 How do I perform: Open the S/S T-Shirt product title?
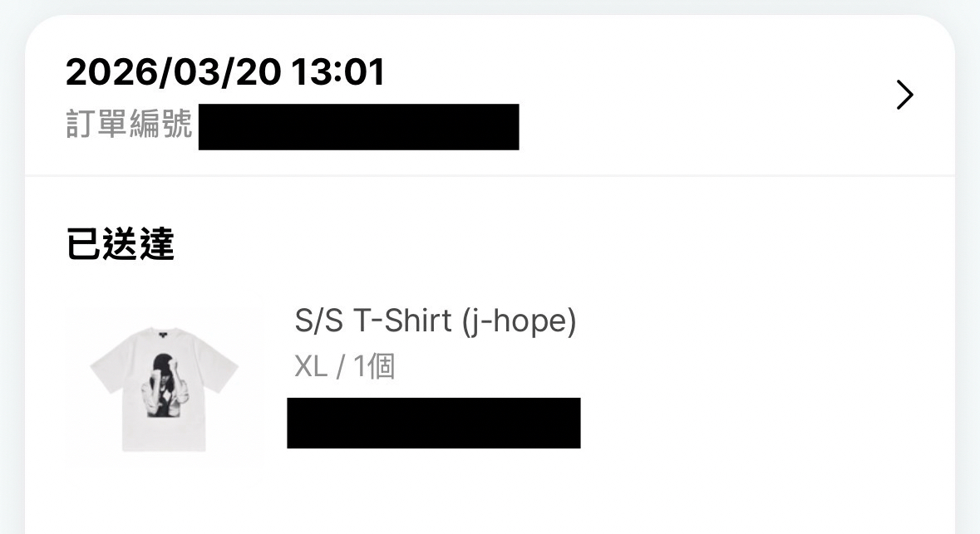(373, 321)
